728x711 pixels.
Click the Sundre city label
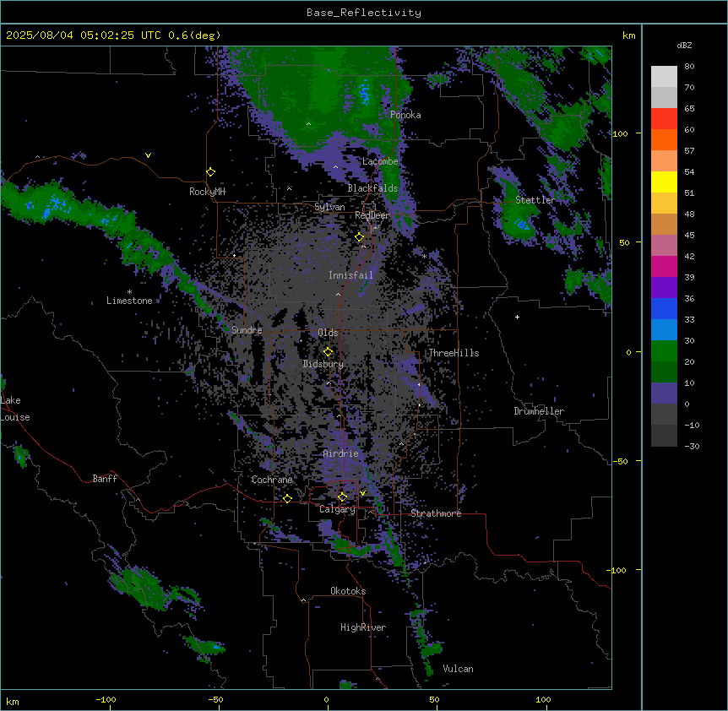[247, 330]
